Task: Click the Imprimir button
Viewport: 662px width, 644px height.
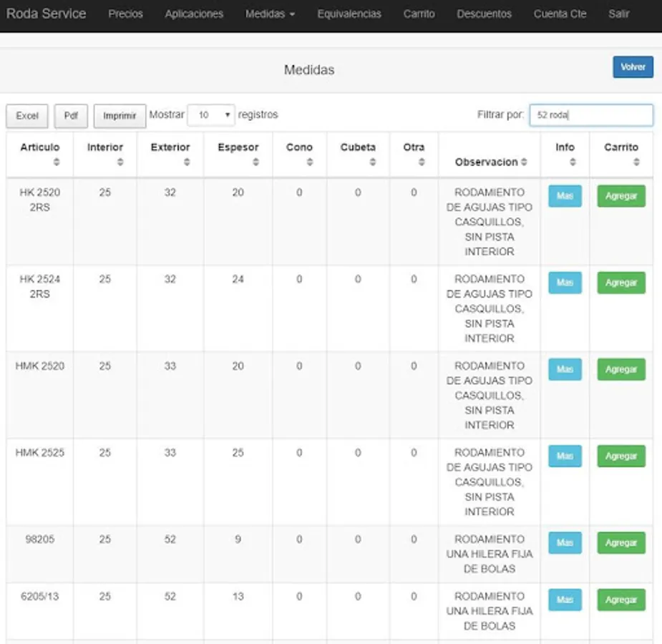Action: (x=120, y=116)
